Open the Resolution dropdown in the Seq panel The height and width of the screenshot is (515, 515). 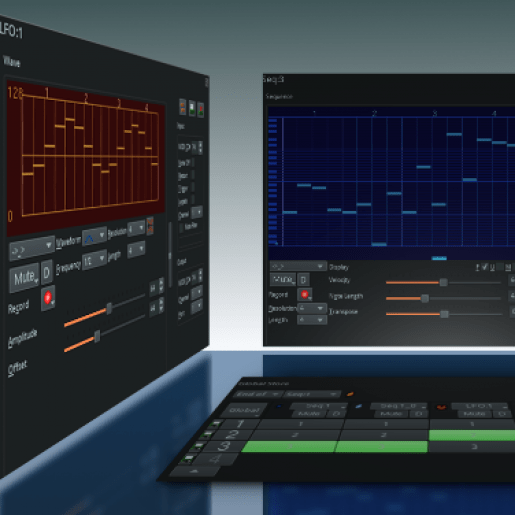tap(312, 308)
